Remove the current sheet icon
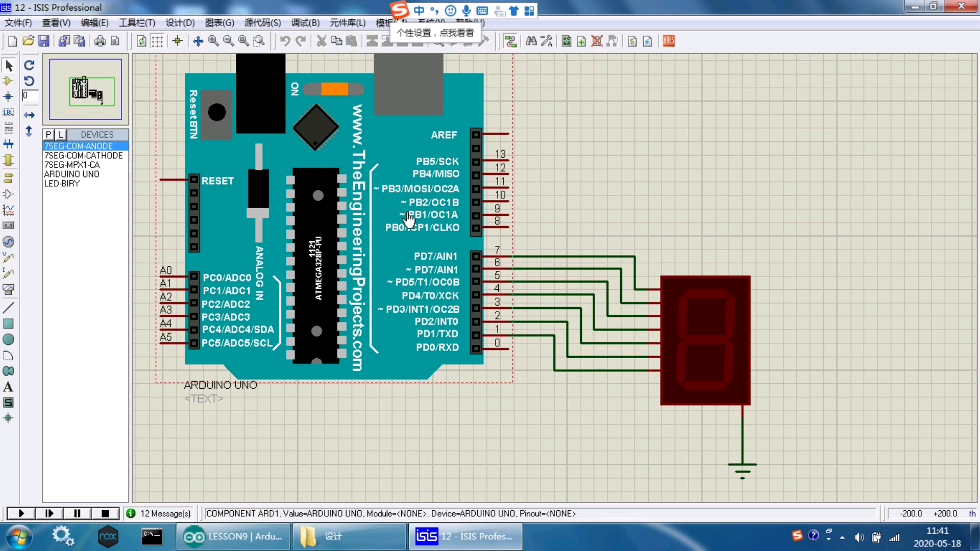 click(x=597, y=41)
